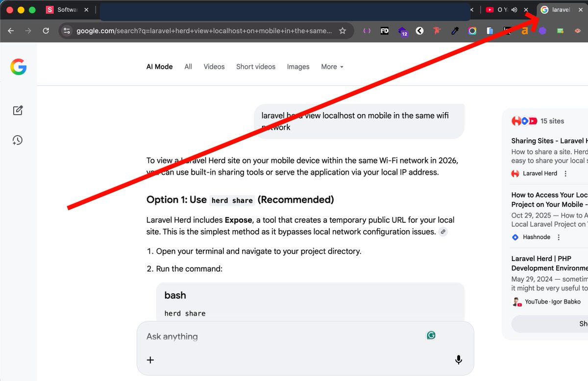Image resolution: width=588 pixels, height=381 pixels.
Task: Click the browser forward arrow
Action: (28, 30)
